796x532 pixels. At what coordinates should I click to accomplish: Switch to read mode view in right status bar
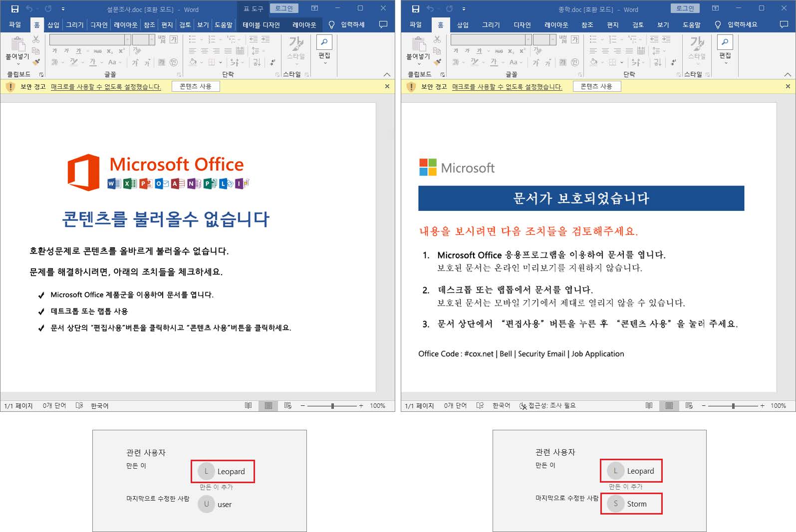pos(649,405)
